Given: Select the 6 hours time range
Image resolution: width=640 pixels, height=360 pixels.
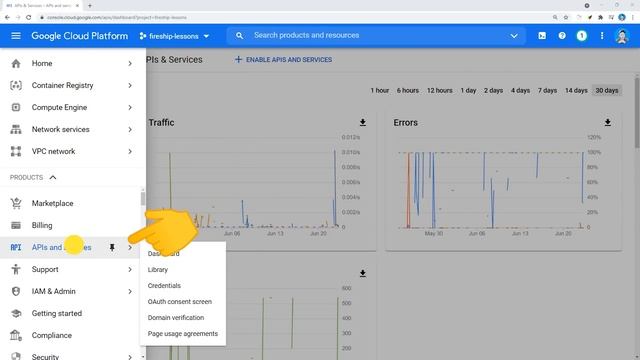Looking at the screenshot, I should (408, 91).
